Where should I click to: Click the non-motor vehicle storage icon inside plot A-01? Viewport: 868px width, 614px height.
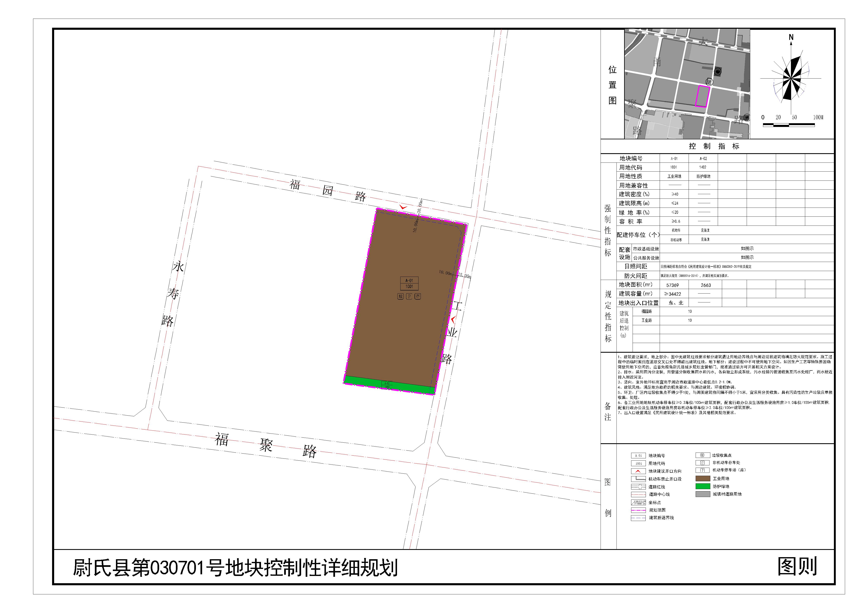(x=418, y=297)
